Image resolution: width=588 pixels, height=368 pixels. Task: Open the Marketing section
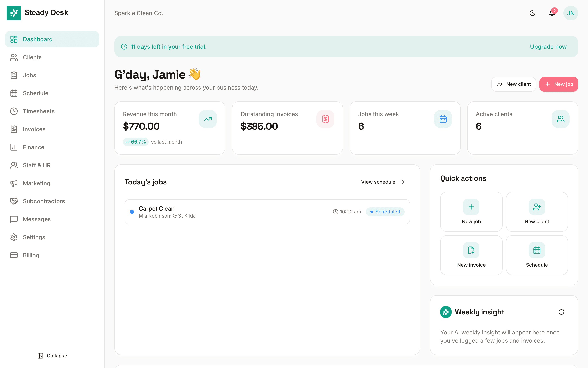point(52,183)
